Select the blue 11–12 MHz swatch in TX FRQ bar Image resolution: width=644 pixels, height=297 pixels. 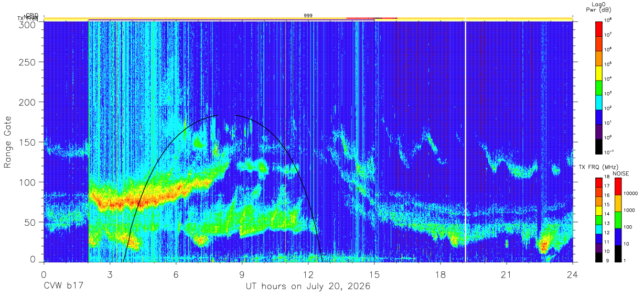tap(599, 239)
